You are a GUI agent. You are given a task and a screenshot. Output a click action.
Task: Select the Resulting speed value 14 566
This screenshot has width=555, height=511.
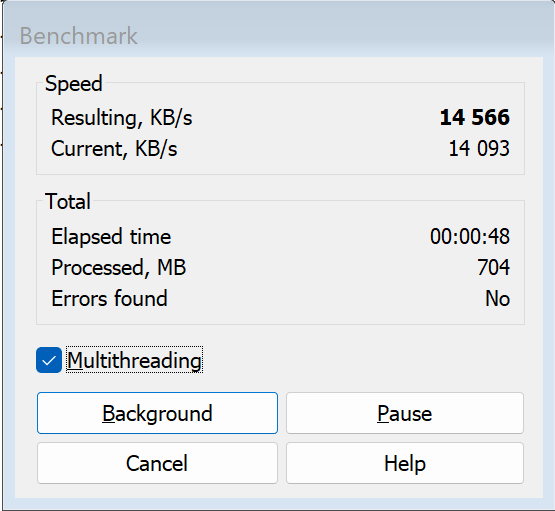(x=475, y=117)
